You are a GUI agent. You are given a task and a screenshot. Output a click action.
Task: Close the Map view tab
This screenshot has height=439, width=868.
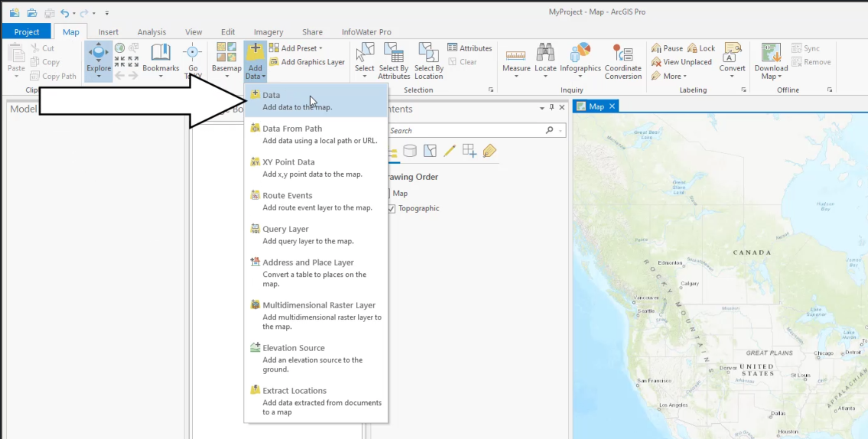[612, 106]
